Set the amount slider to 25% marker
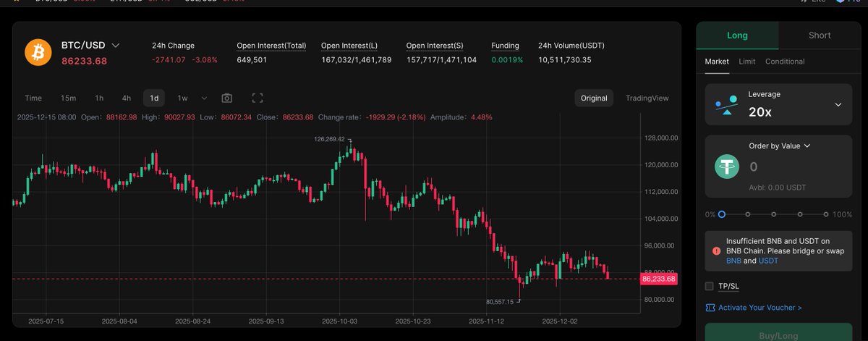The image size is (868, 341). 748,214
